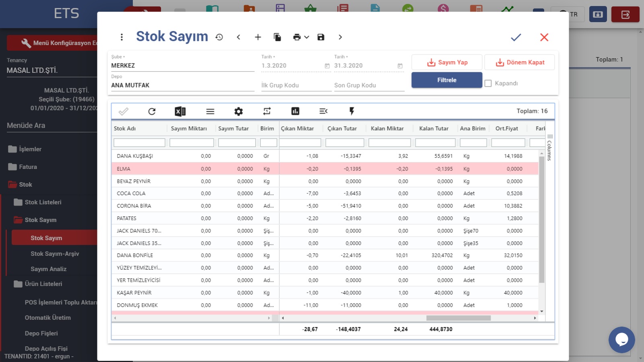Click the Stok Adı column filter field
Image resolution: width=644 pixels, height=362 pixels.
pyautogui.click(x=139, y=143)
